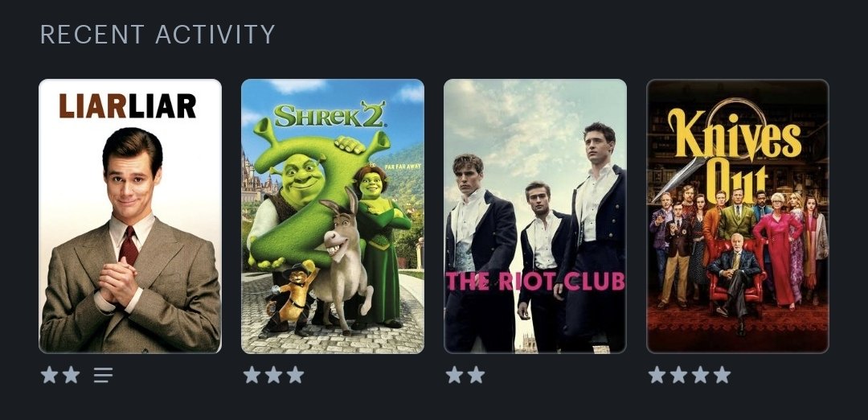
Task: Click the first star under Liar Liar
Action: click(x=49, y=375)
